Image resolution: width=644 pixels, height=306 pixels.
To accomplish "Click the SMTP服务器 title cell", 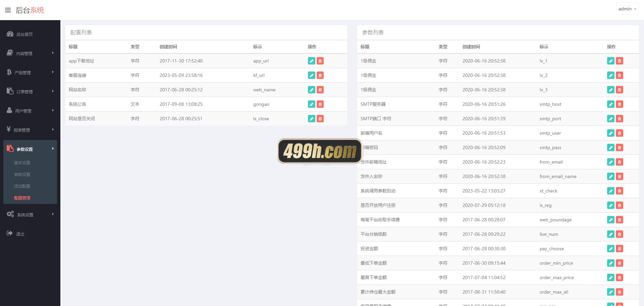I will (373, 104).
